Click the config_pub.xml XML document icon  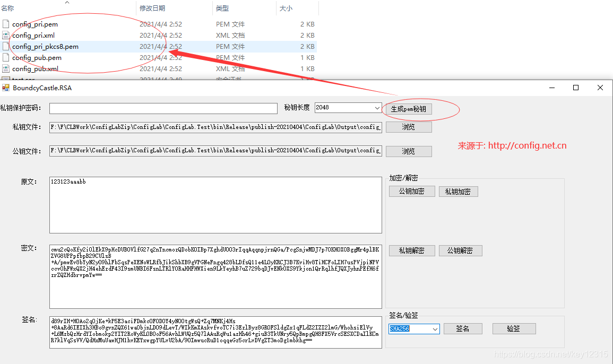coord(6,68)
